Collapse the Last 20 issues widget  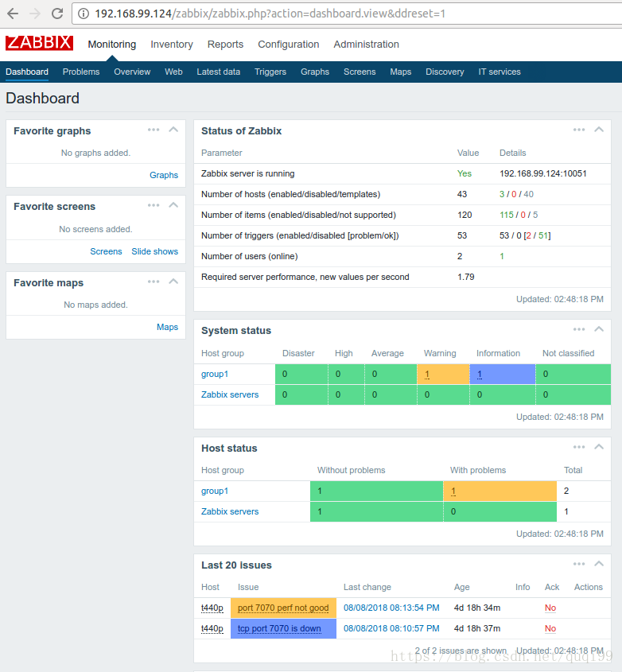(x=599, y=564)
